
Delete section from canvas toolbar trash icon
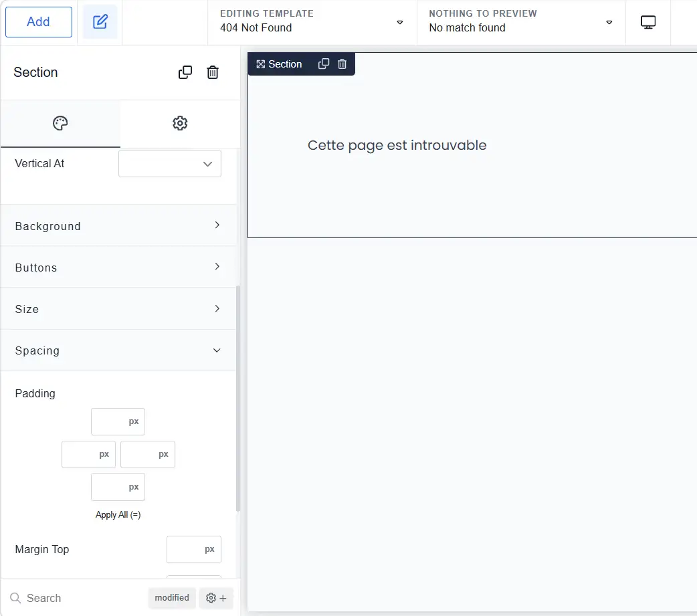[342, 64]
